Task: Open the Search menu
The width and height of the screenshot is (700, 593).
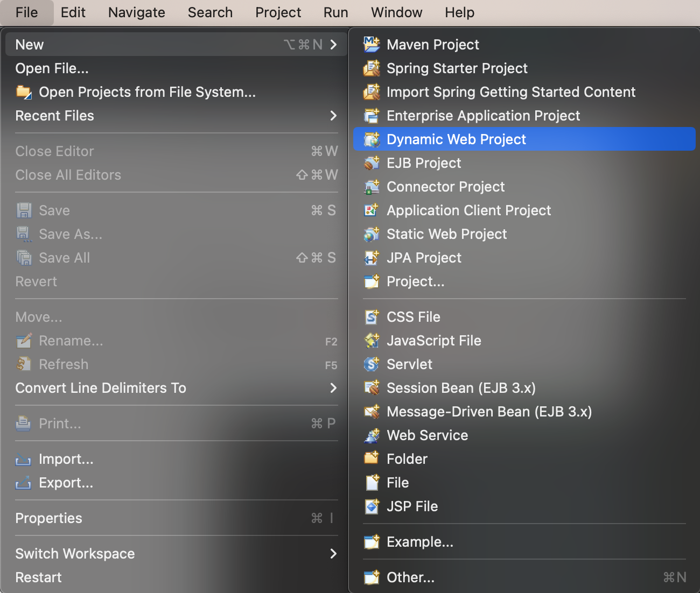Action: (211, 12)
